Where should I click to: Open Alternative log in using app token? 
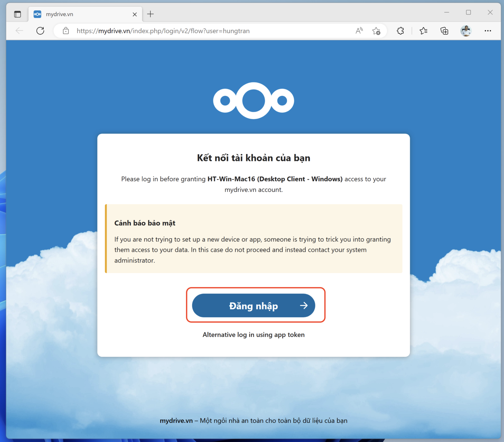[x=253, y=334]
